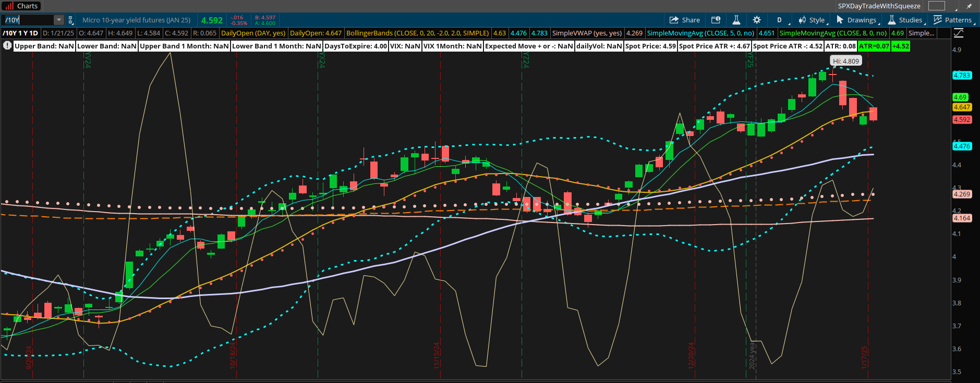
Task: Click the 11/15/24 expiration date marker
Action: [437, 355]
